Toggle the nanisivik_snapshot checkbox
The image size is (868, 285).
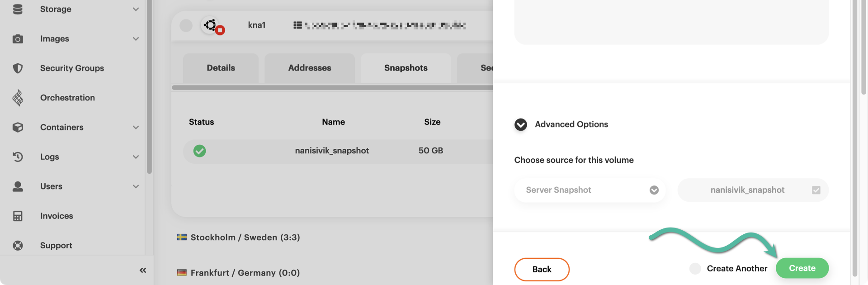[x=816, y=190]
